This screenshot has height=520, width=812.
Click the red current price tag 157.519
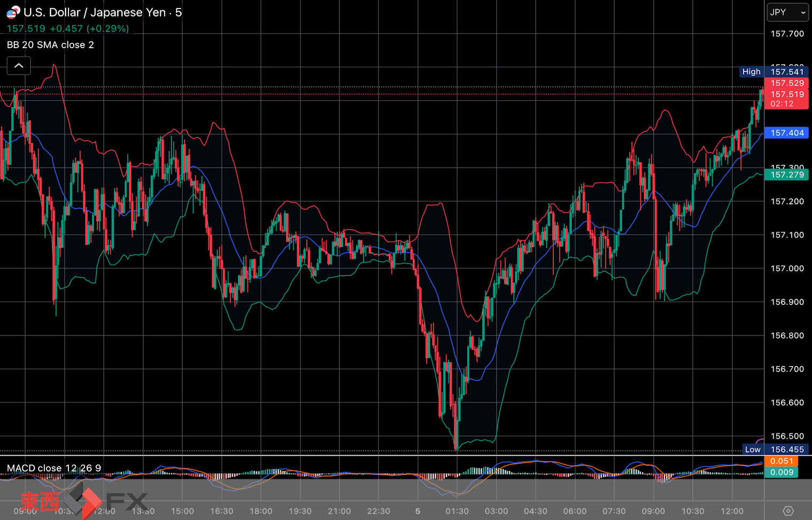[786, 95]
